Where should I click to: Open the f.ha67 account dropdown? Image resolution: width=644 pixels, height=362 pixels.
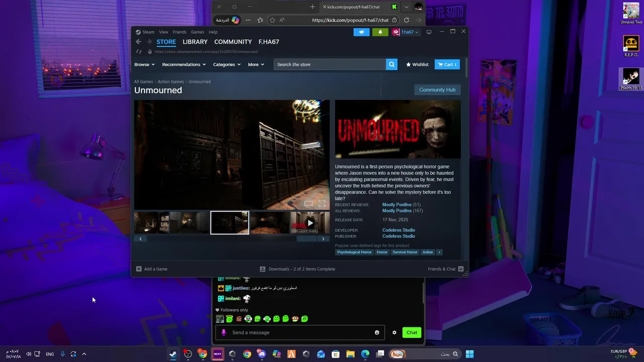pyautogui.click(x=406, y=32)
